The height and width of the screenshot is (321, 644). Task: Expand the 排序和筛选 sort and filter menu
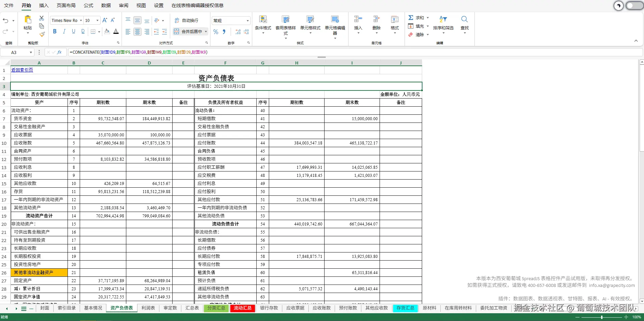443,24
